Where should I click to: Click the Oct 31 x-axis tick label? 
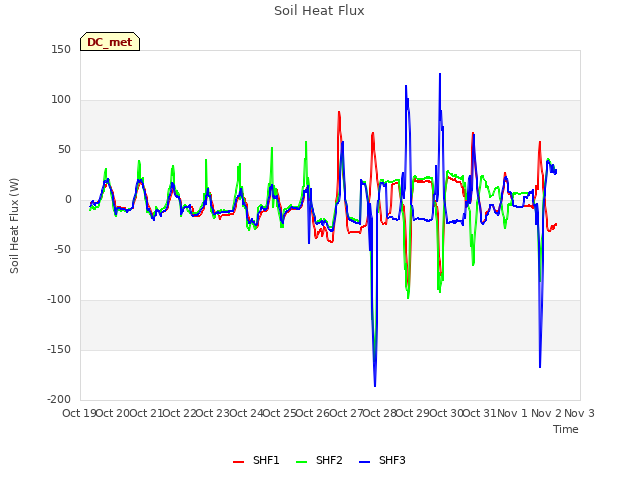pos(479,413)
